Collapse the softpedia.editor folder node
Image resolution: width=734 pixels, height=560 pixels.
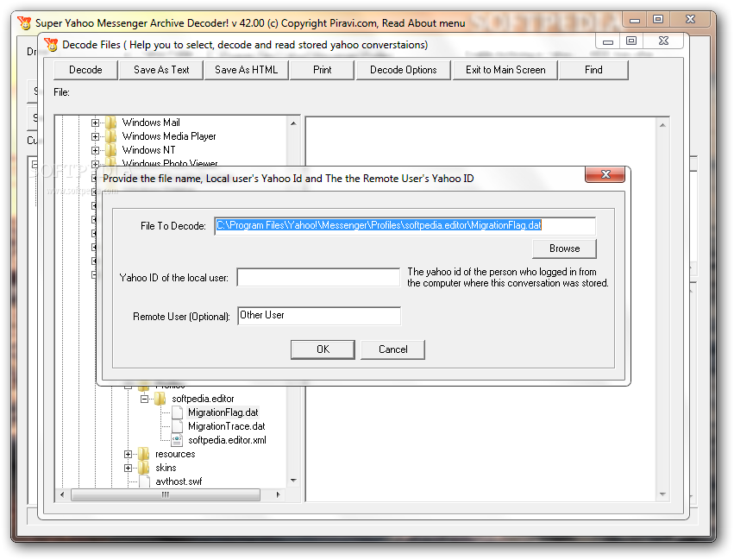tap(145, 399)
